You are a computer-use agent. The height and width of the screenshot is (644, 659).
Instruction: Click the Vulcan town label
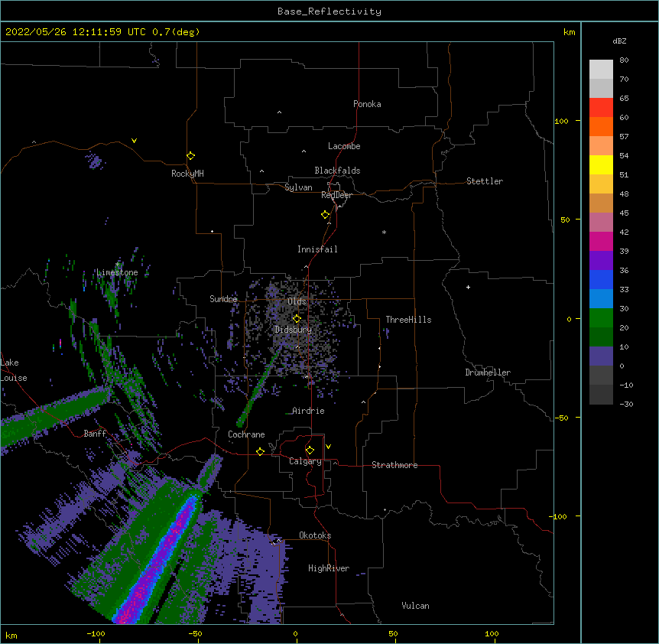tap(415, 606)
